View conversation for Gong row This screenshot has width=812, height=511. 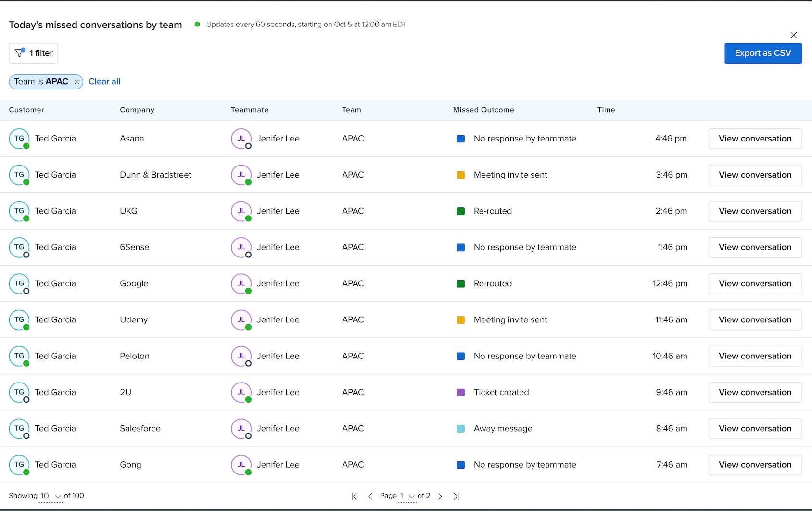[755, 465]
